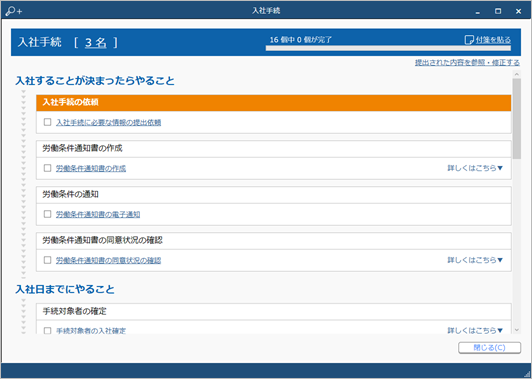The image size is (532, 379).
Task: Select the 労働条件の通知 section header
Action: click(273, 195)
